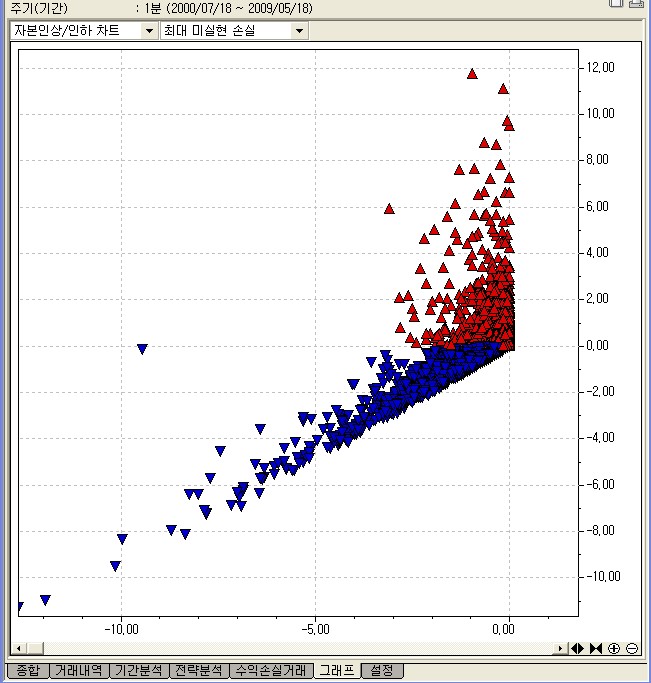Open the 전략분석 tab
Image resolution: width=651 pixels, height=683 pixels.
tap(199, 670)
